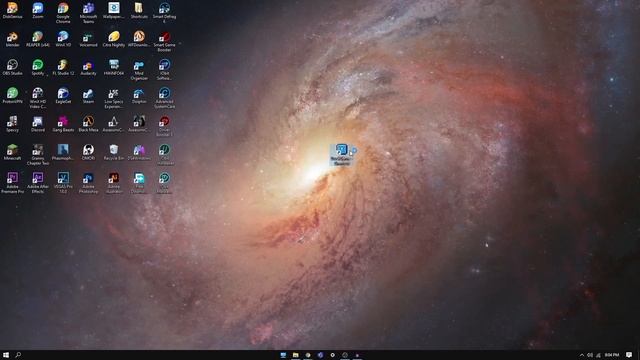Launch Microsoft Teams desktop shortcut

click(88, 13)
